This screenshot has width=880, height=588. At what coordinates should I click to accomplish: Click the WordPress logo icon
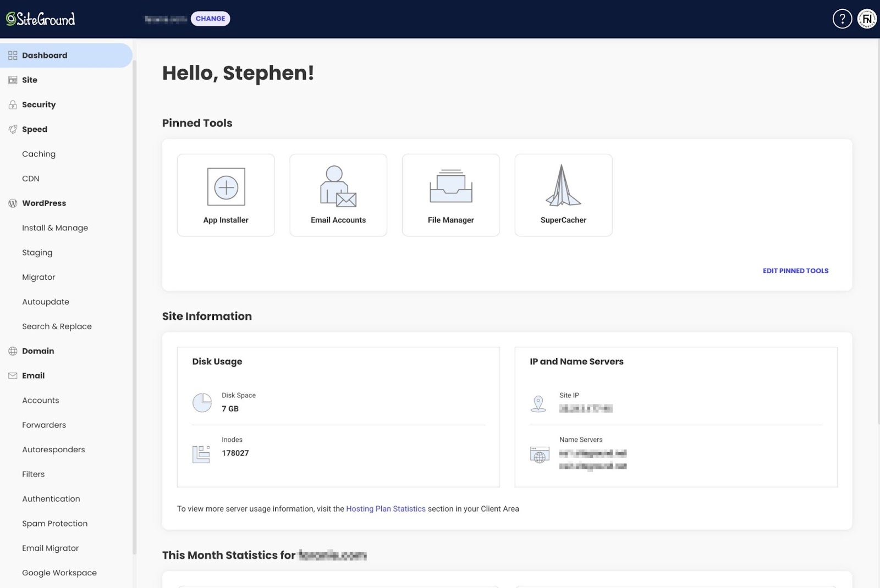point(13,203)
